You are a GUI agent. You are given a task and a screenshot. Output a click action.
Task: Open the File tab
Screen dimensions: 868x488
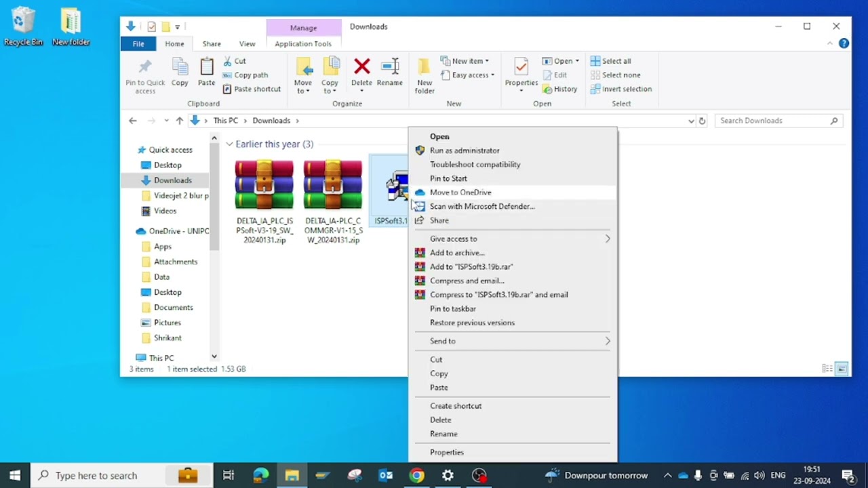tap(138, 43)
